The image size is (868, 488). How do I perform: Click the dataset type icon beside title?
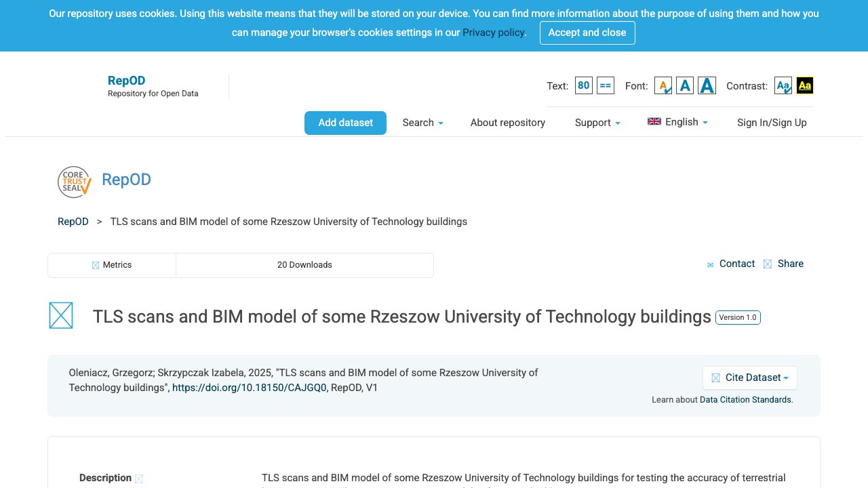(61, 316)
